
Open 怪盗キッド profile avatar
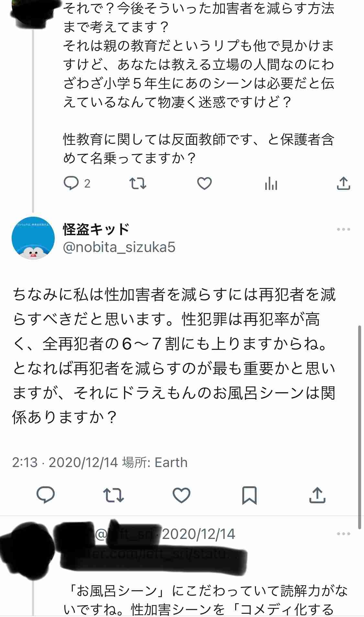(x=33, y=238)
